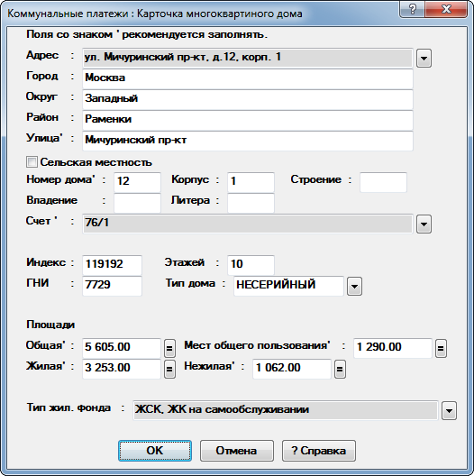Click the calculator button next to Общая area
This screenshot has height=476, width=474.
tap(169, 348)
